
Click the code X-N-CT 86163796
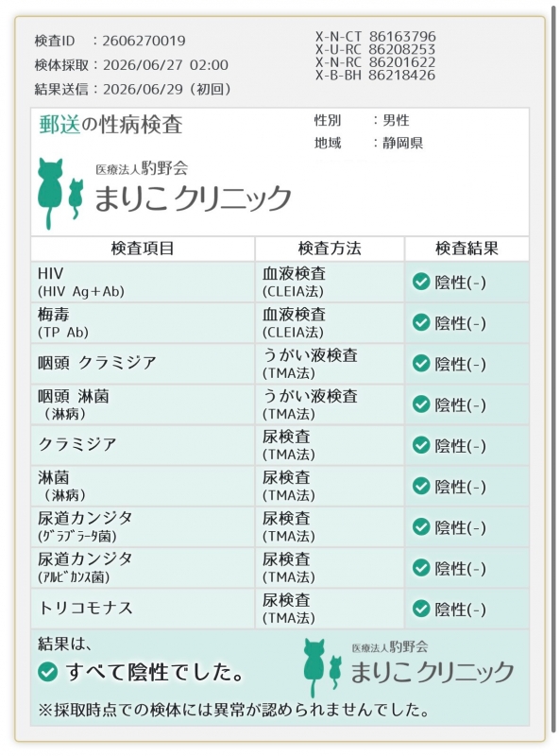point(376,37)
